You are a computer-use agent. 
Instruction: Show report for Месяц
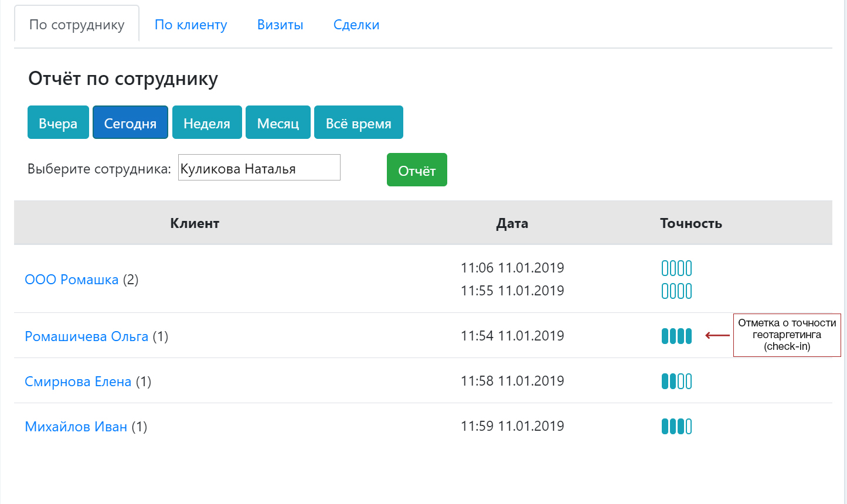tap(278, 123)
